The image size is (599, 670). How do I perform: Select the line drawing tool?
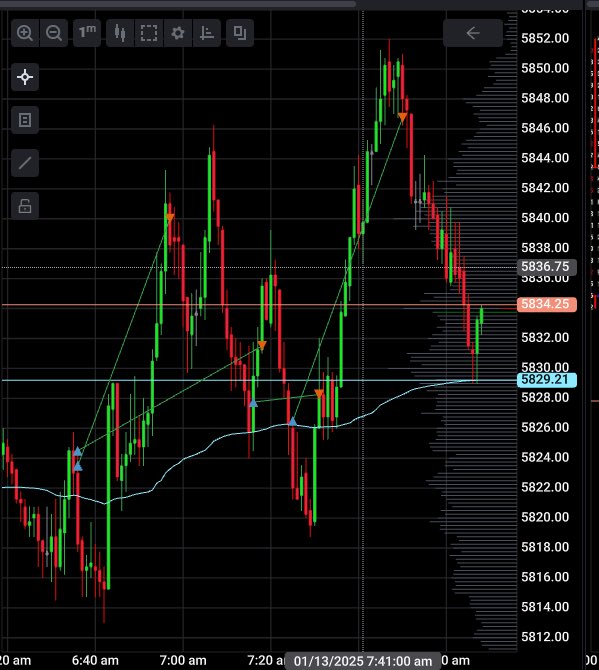[x=25, y=163]
